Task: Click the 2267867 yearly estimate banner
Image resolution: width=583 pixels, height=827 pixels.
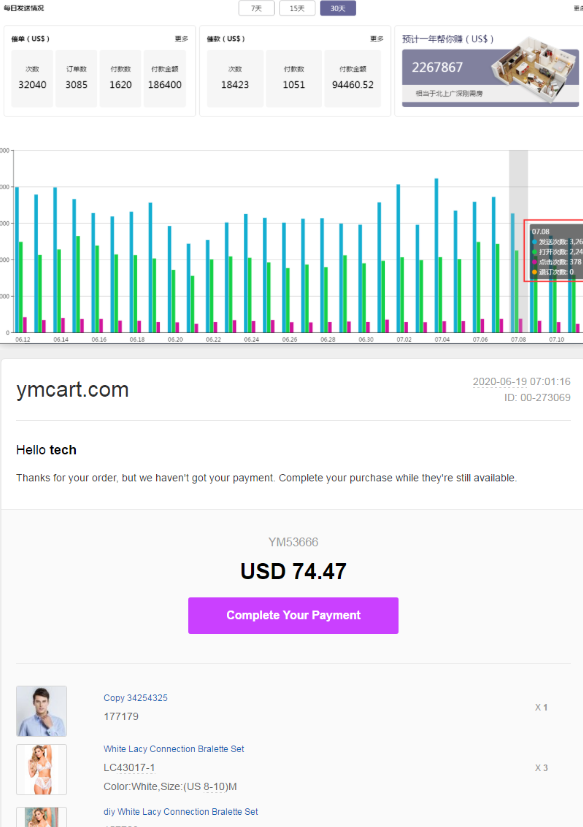Action: (490, 78)
